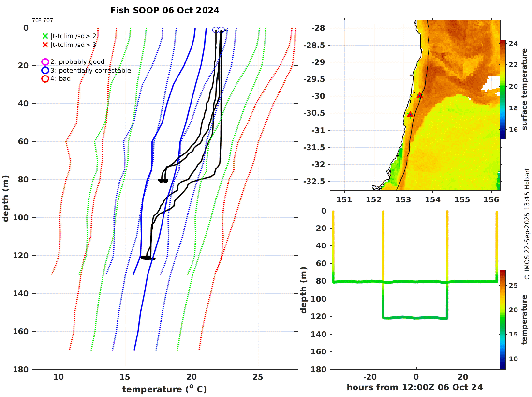Click the 120 m bottom segment of black profile
Image resolution: width=532 pixels, height=397 pixels.
(x=148, y=258)
